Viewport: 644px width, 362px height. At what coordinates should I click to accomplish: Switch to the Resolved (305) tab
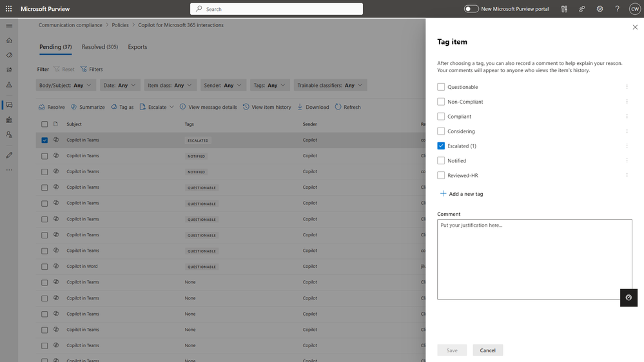(x=100, y=47)
